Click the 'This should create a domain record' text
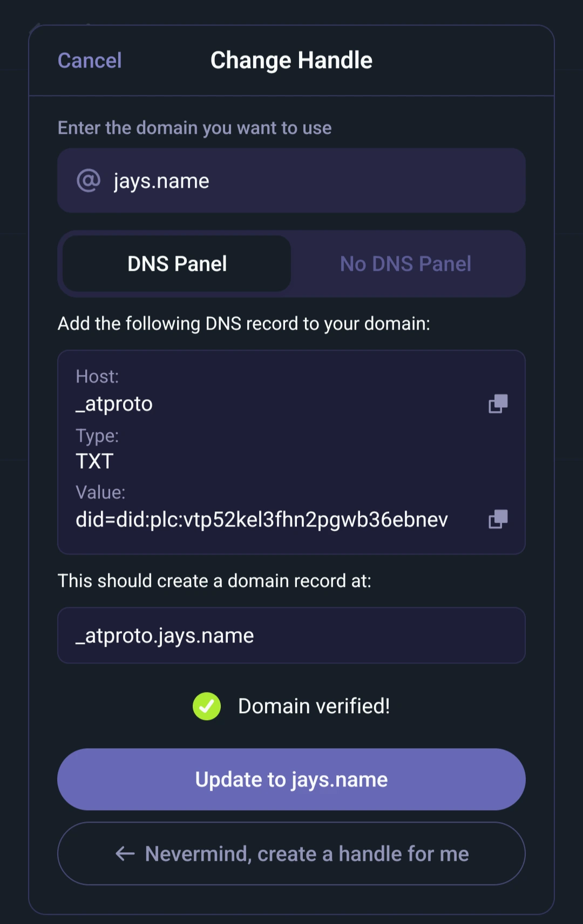 (214, 581)
